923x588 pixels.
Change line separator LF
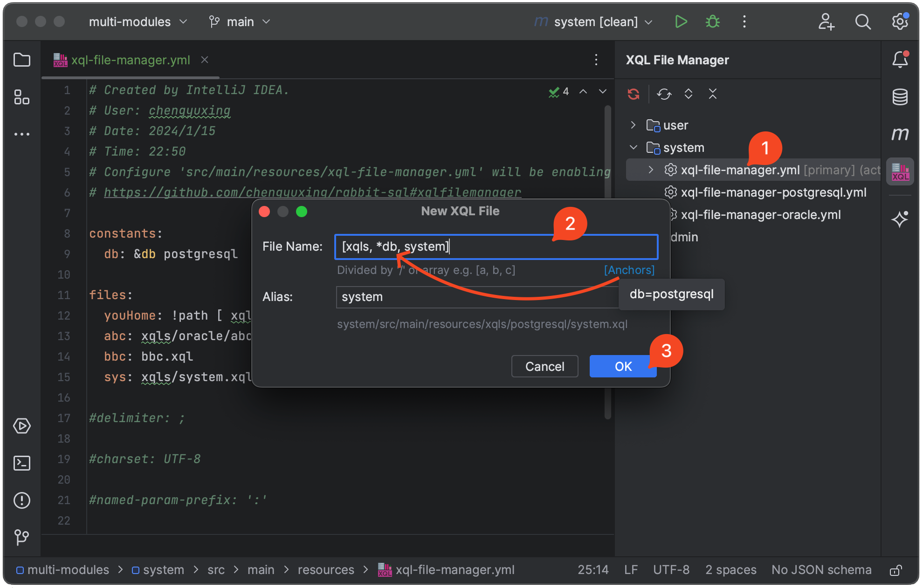[x=631, y=570]
